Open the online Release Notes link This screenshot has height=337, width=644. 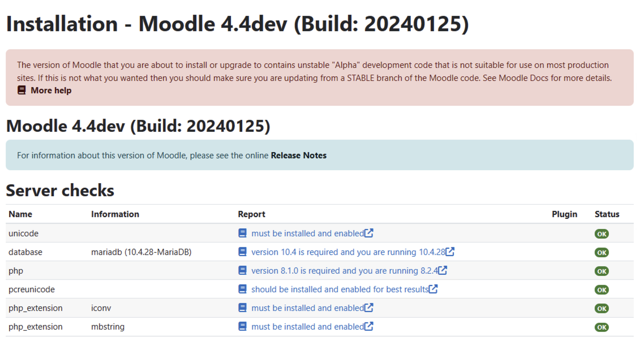coord(299,155)
